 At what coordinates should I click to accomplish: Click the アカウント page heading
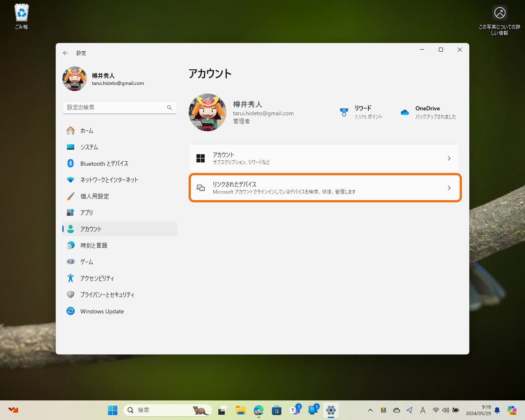coord(210,74)
